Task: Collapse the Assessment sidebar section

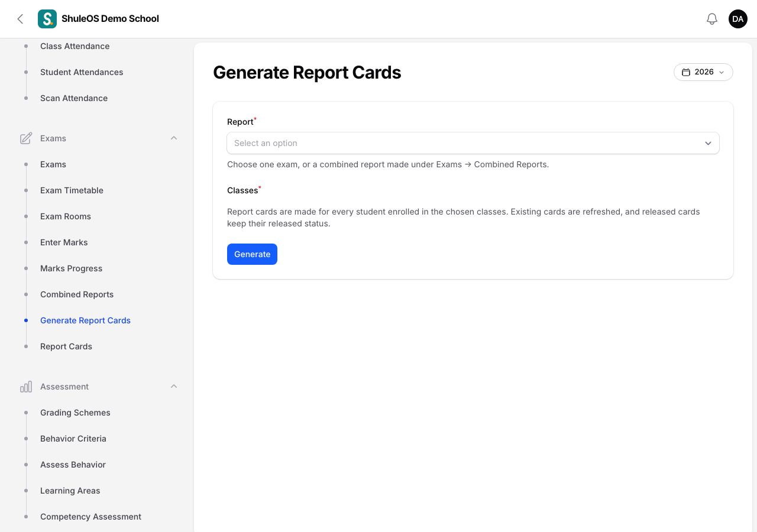Action: [x=174, y=387]
